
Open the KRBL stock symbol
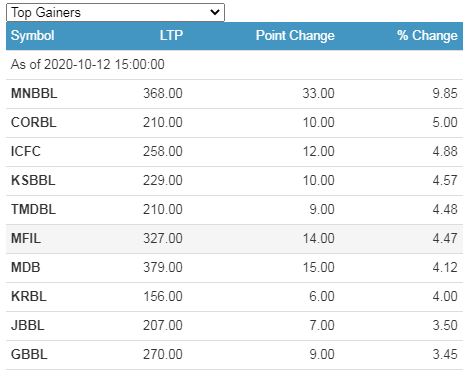[x=29, y=296]
